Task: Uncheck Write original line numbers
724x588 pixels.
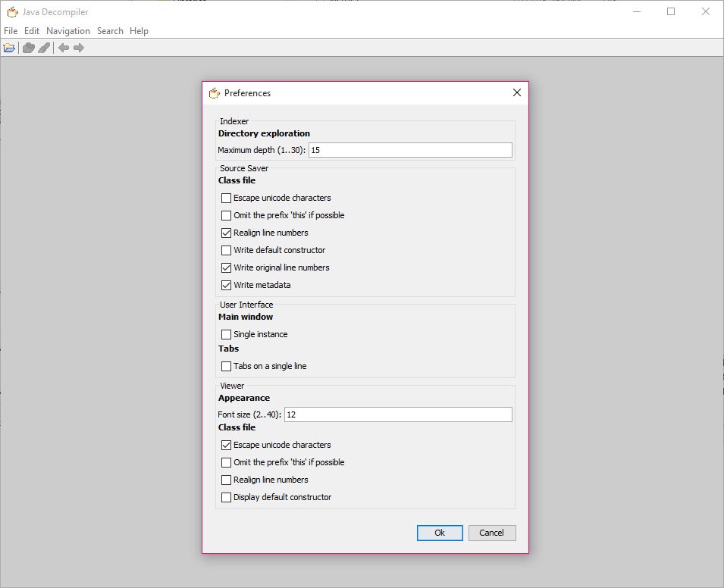Action: 226,267
